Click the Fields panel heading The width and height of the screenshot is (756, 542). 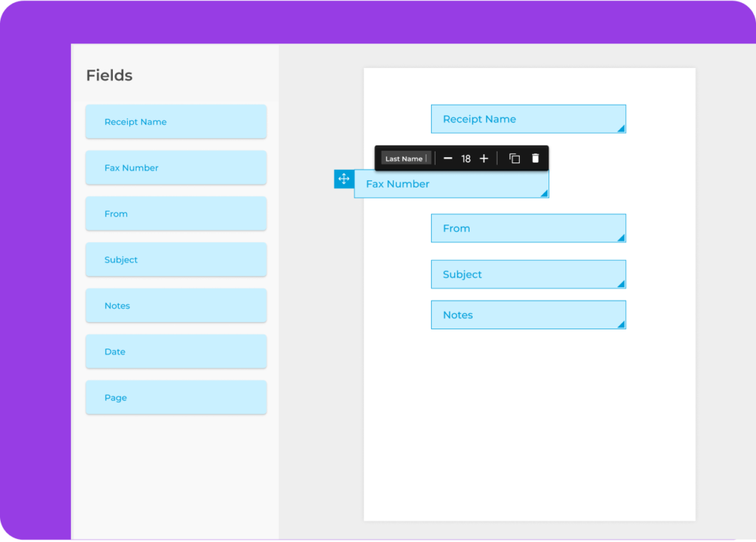coord(109,75)
